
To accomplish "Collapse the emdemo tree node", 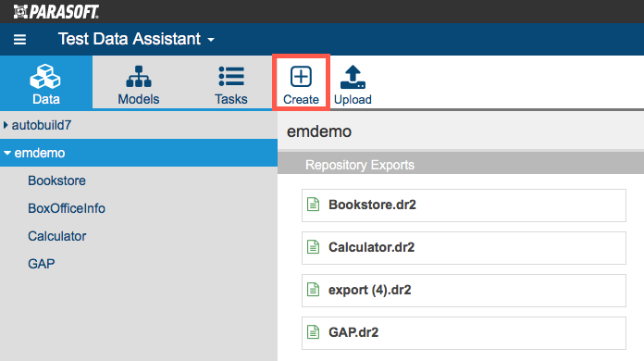I will coord(7,153).
